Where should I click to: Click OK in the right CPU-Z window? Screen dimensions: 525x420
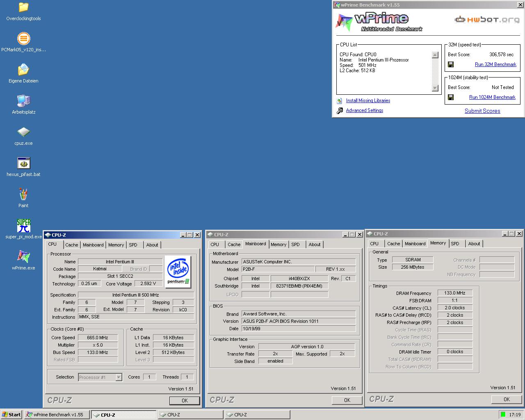pyautogui.click(x=507, y=399)
